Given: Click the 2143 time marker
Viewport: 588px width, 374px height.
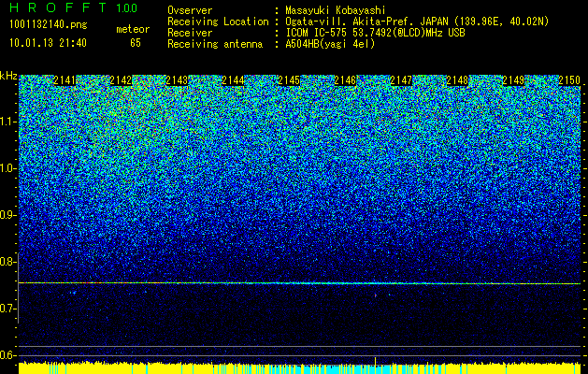Looking at the screenshot, I should 177,80.
